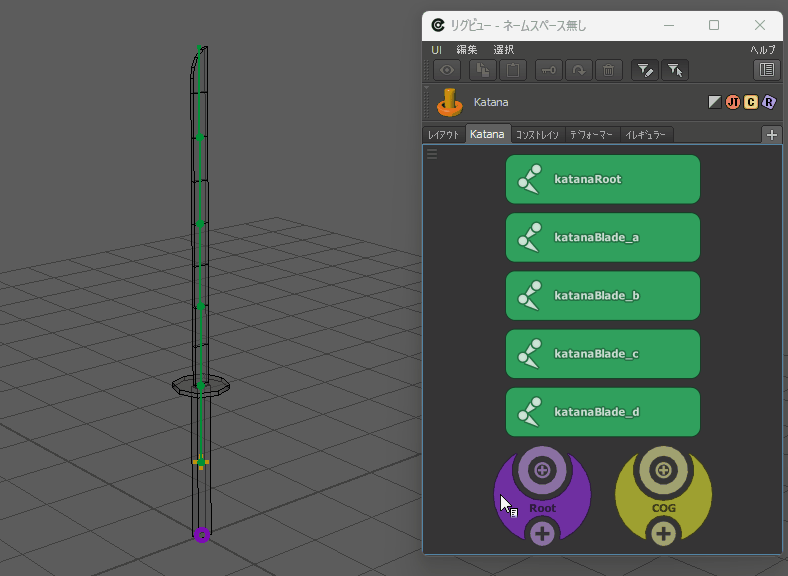Switch to the コンストレイン tab
The height and width of the screenshot is (576, 788).
537,135
